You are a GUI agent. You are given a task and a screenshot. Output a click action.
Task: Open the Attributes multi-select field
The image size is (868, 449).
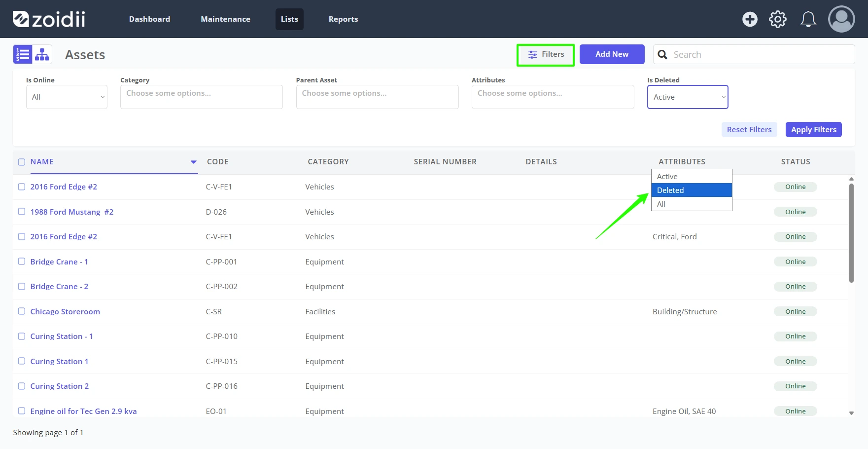point(553,97)
